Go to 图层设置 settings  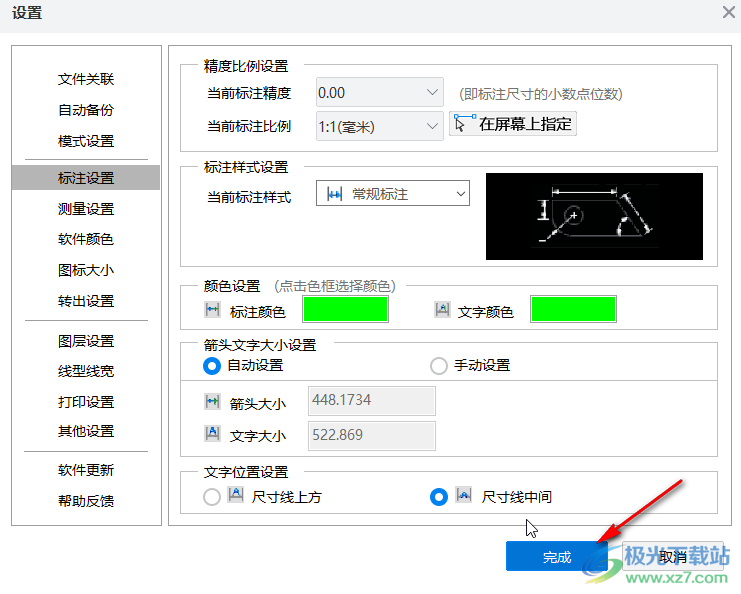point(86,341)
